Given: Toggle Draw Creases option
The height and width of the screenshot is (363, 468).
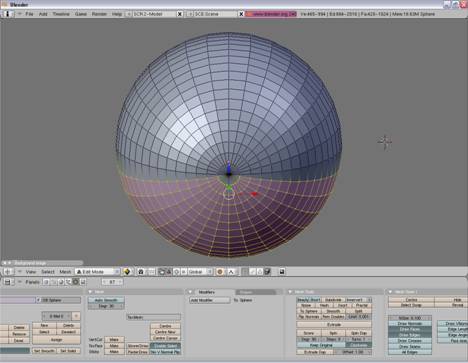Looking at the screenshot, I should [410, 341].
